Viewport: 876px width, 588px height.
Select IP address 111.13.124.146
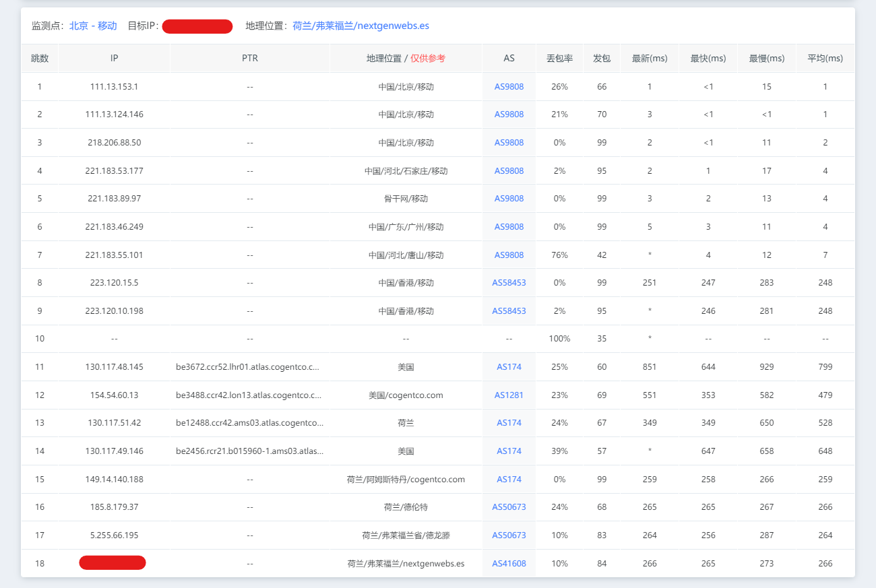(x=114, y=115)
